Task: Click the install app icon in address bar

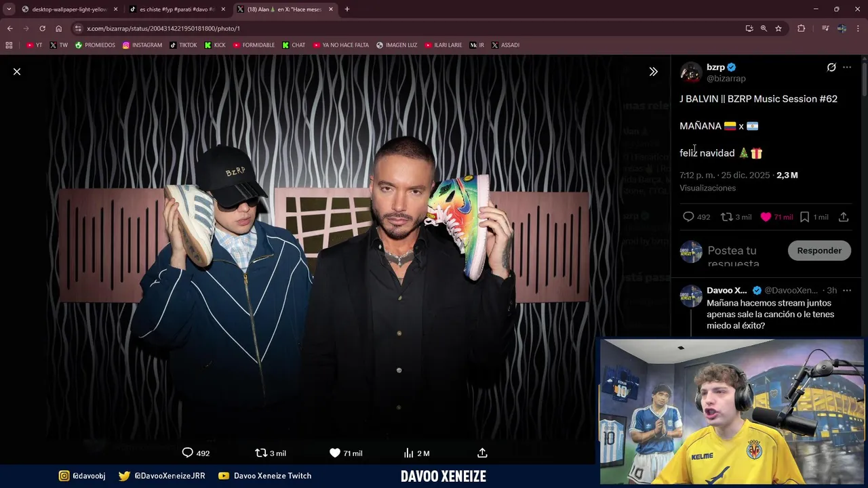Action: 749,28
